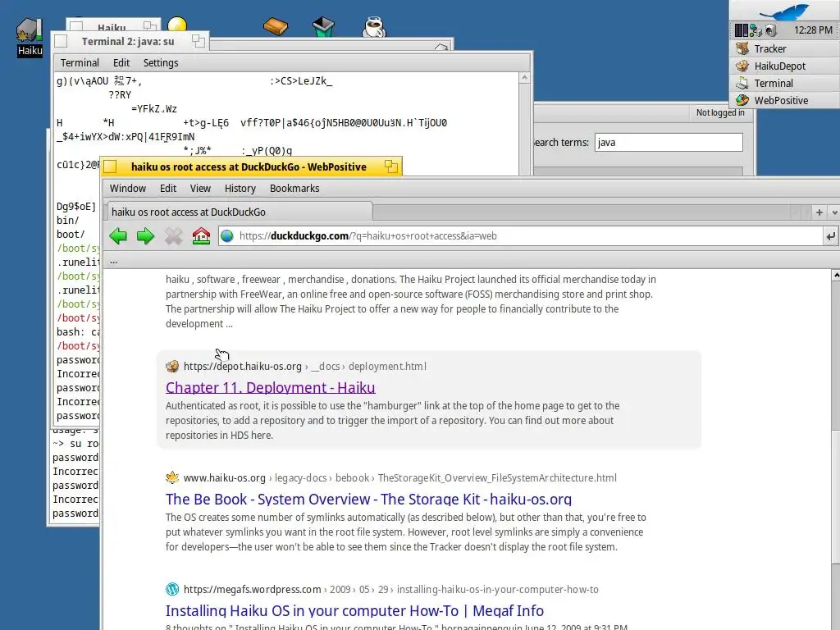Viewport: 840px width, 630px height.
Task: Click the globe icon in the URL field
Action: (227, 236)
